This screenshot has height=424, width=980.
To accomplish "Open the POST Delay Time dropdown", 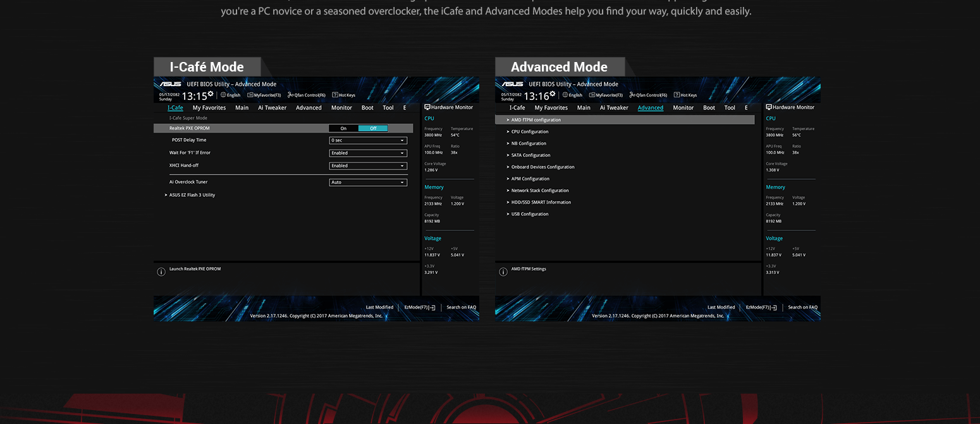I will [368, 140].
